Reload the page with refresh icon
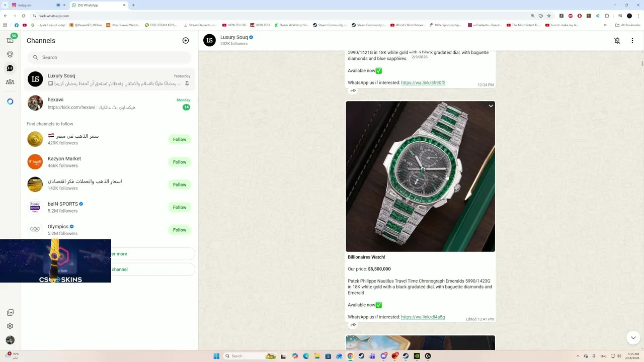 pyautogui.click(x=24, y=16)
